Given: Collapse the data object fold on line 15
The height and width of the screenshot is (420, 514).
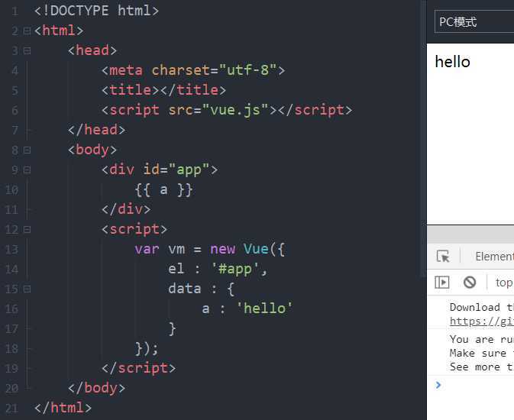Looking at the screenshot, I should 27,289.
